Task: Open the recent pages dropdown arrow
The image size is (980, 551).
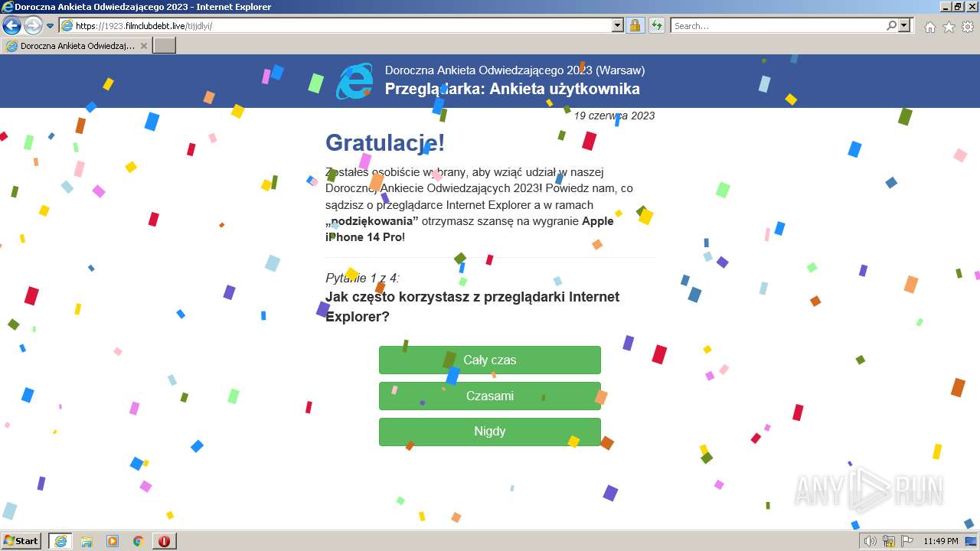Action: pyautogui.click(x=51, y=26)
